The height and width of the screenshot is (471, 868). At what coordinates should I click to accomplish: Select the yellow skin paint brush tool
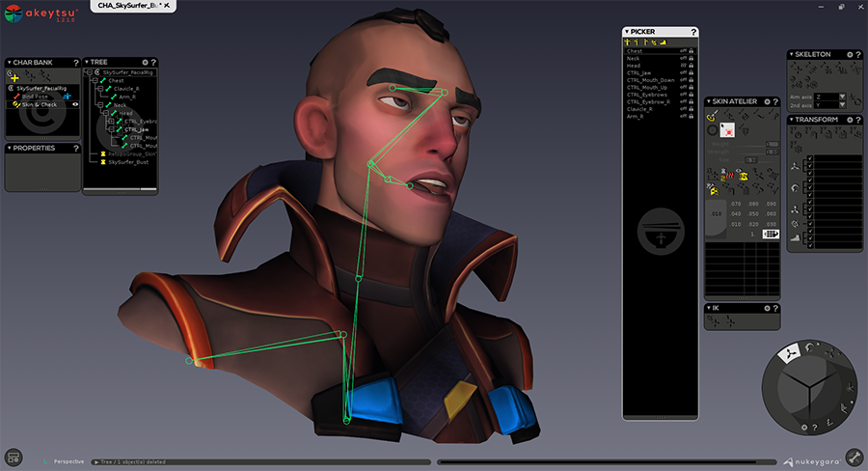click(712, 115)
